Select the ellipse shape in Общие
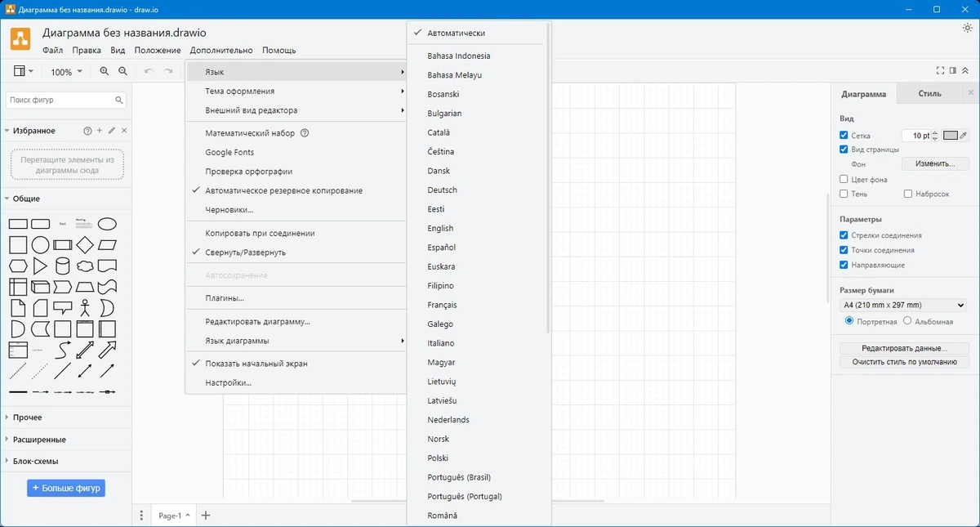 pyautogui.click(x=107, y=224)
